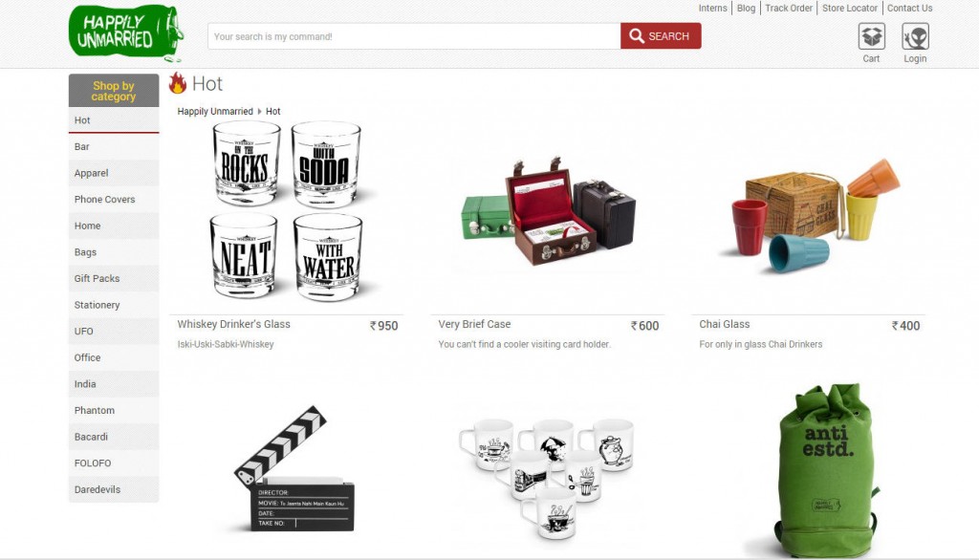Click the ₹400 price

(x=905, y=326)
